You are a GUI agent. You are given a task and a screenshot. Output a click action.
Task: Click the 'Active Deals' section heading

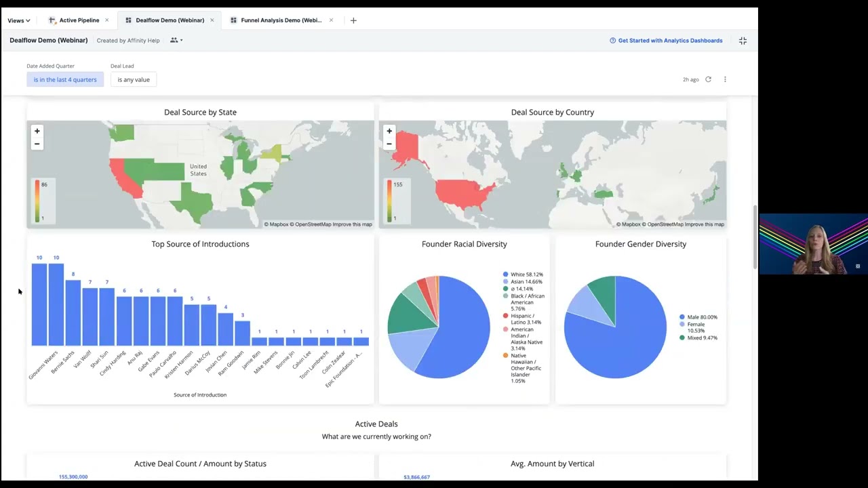[x=376, y=424]
